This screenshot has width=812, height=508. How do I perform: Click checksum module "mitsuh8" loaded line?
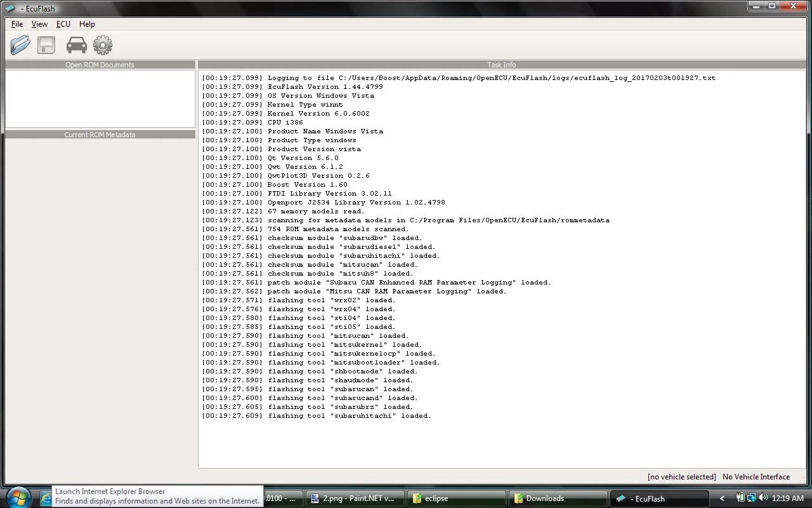[x=308, y=274]
